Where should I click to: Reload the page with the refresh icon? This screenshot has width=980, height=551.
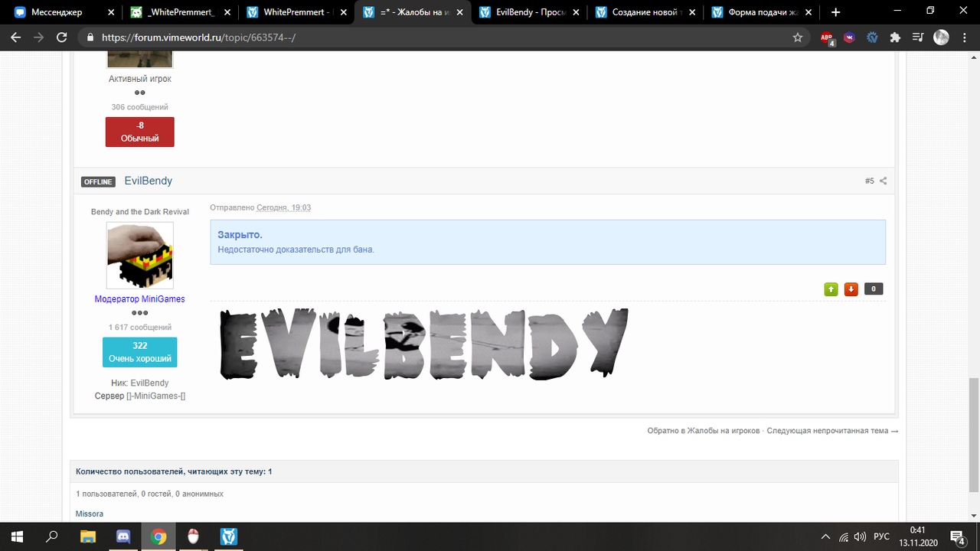[x=63, y=37]
